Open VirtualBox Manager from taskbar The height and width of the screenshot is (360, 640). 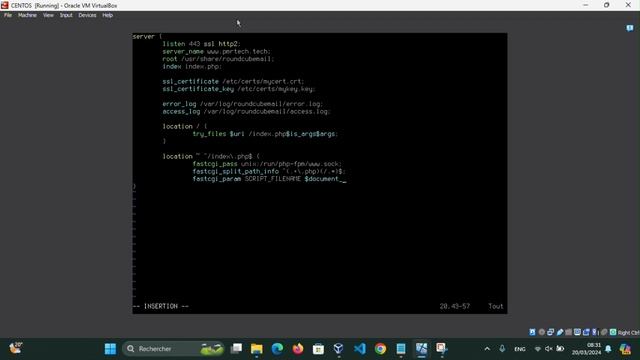click(339, 349)
